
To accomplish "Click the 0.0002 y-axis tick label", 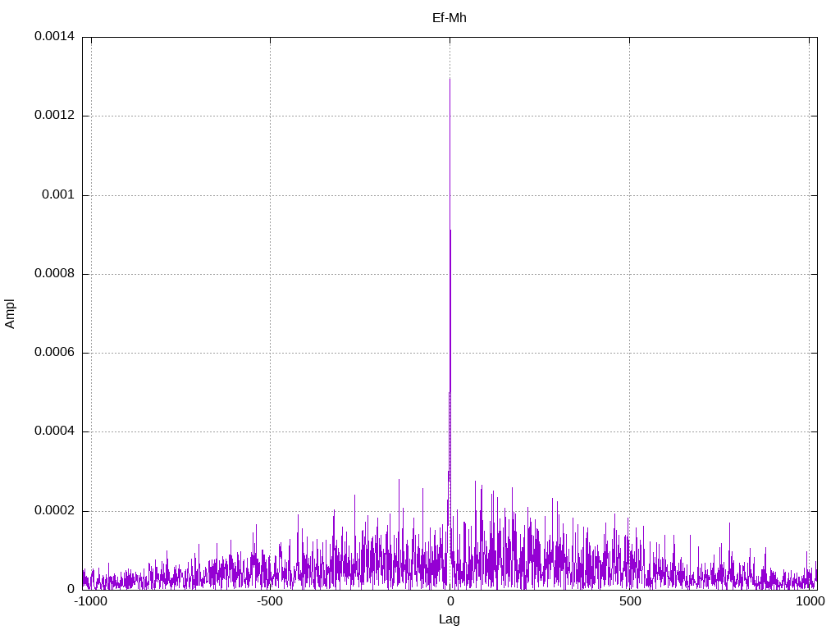I will pos(55,510).
